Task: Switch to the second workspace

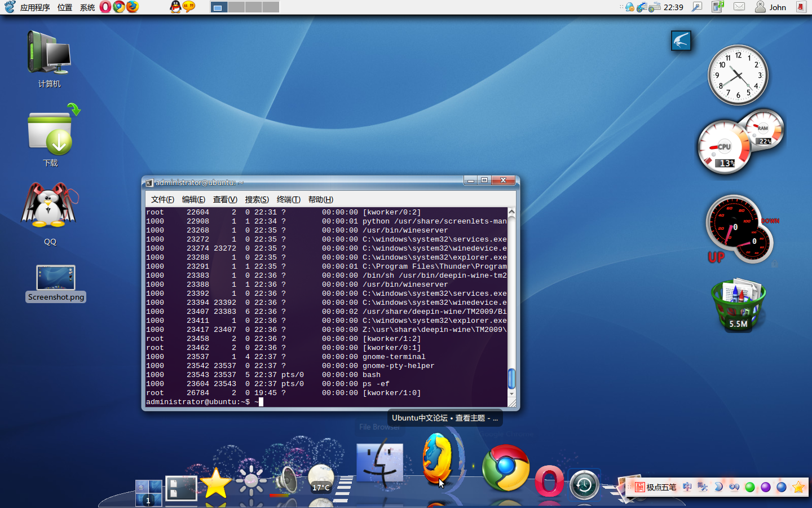Action: point(236,7)
